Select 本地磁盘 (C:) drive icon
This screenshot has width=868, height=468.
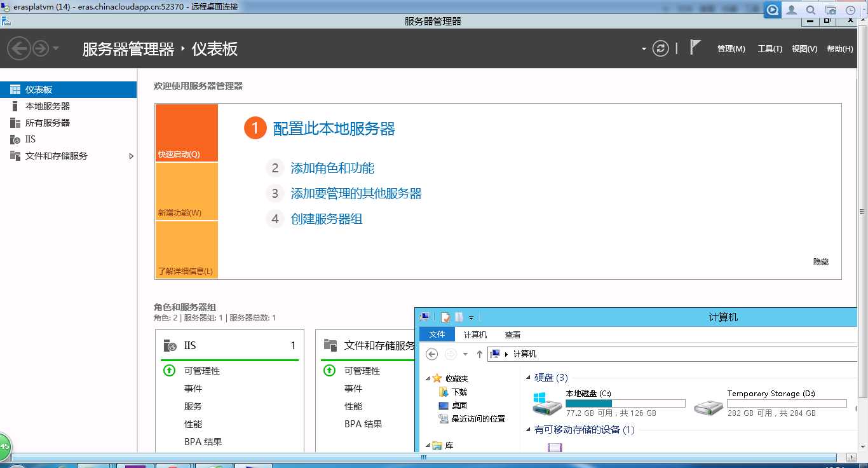pyautogui.click(x=547, y=403)
